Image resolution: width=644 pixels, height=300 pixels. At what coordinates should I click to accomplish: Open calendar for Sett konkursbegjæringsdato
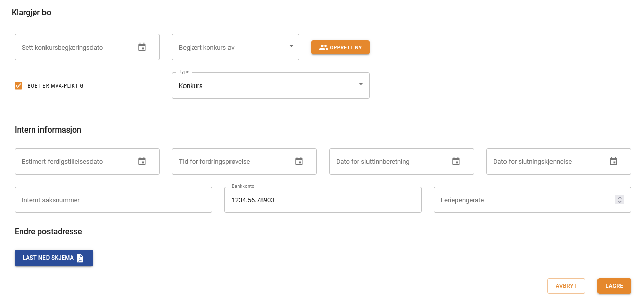(142, 47)
